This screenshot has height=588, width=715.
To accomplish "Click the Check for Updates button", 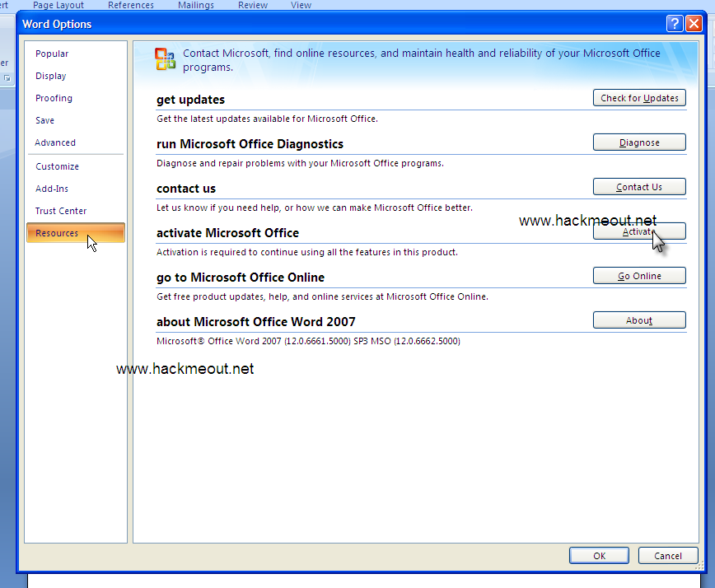I will coord(639,98).
